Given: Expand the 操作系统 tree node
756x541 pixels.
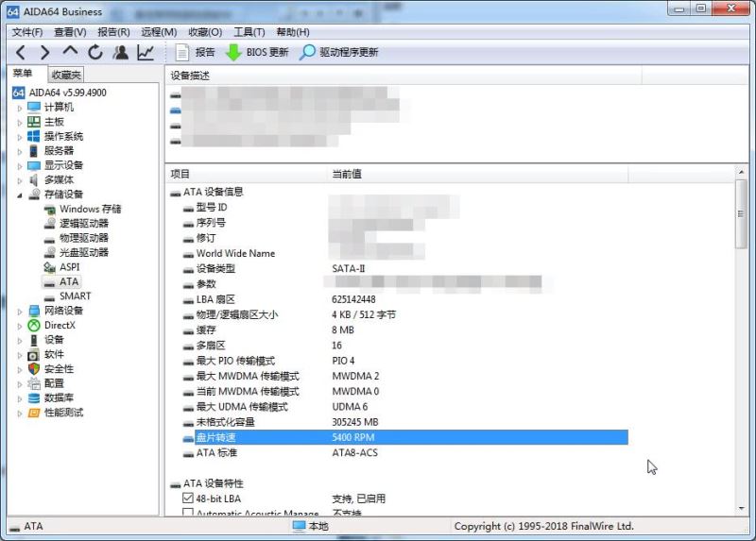Looking at the screenshot, I should tap(20, 137).
